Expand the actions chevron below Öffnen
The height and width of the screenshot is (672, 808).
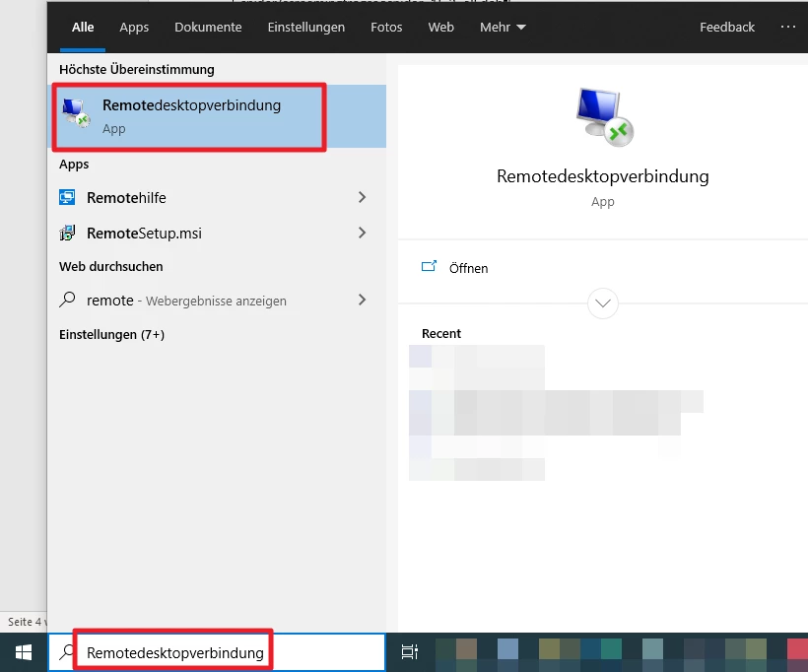[x=602, y=302]
